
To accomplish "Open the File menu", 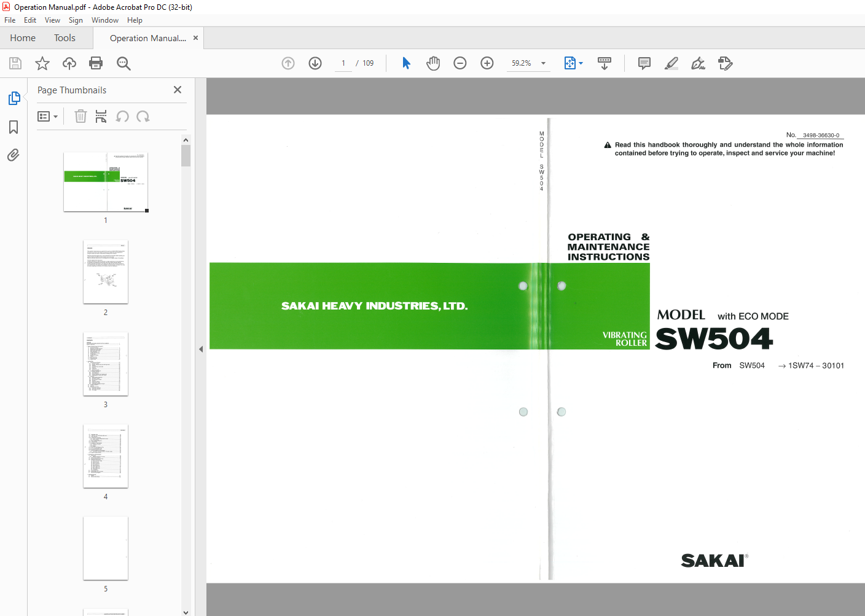I will click(10, 20).
